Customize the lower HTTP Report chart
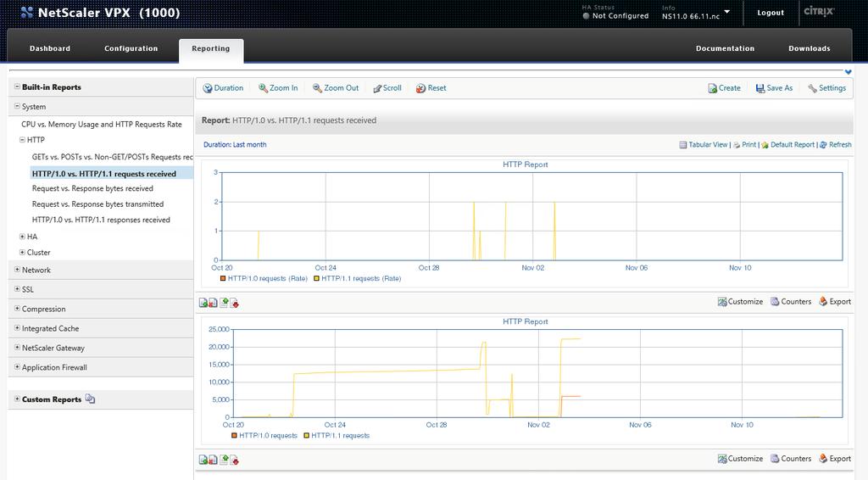 tap(740, 459)
